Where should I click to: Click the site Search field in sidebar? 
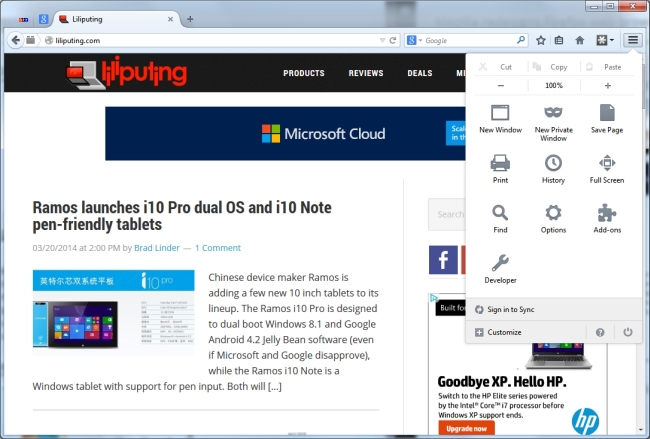(447, 214)
